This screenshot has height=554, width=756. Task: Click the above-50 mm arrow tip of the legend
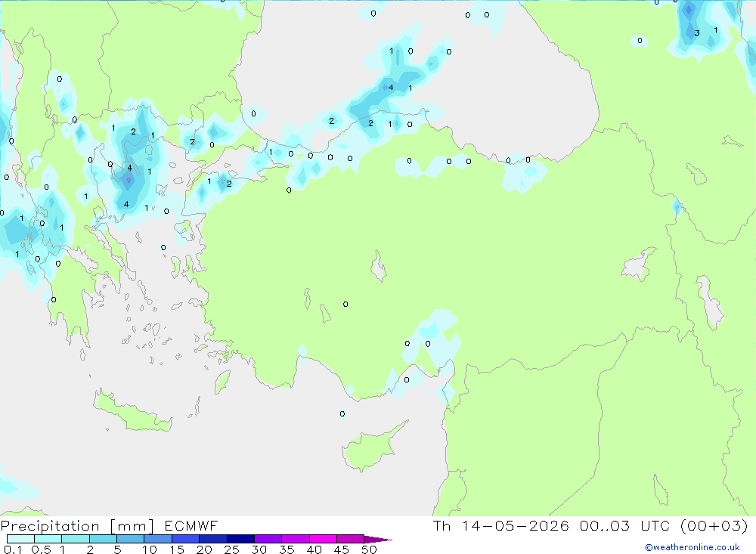[x=378, y=540]
